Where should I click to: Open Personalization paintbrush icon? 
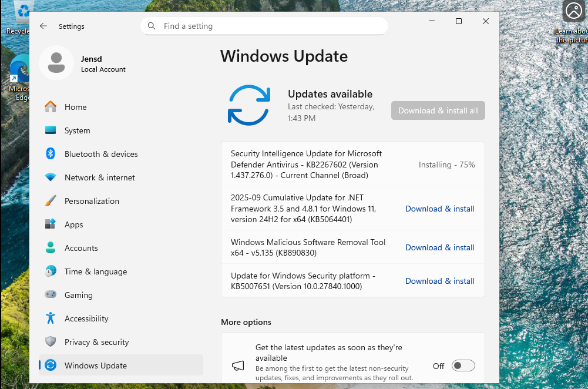pos(51,201)
